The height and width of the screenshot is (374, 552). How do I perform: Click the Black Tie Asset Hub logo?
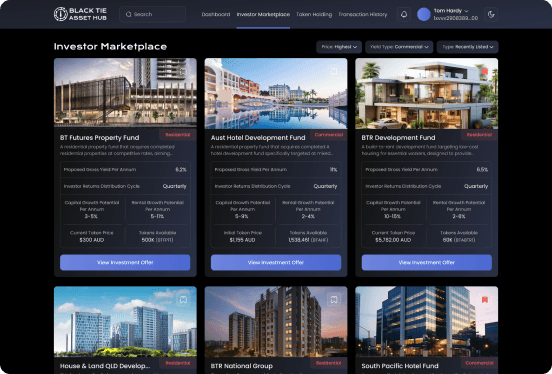tap(80, 14)
